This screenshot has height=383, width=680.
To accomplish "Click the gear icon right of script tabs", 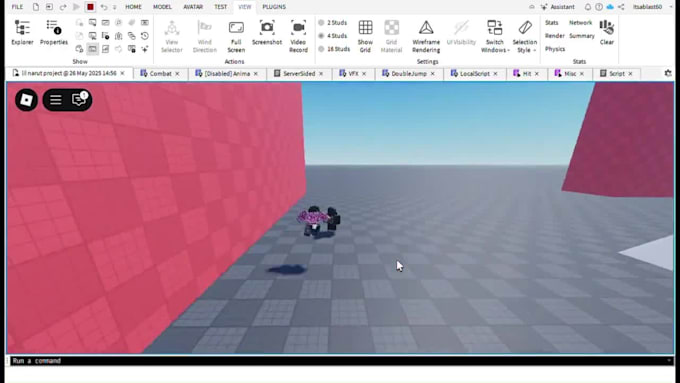I will point(668,73).
